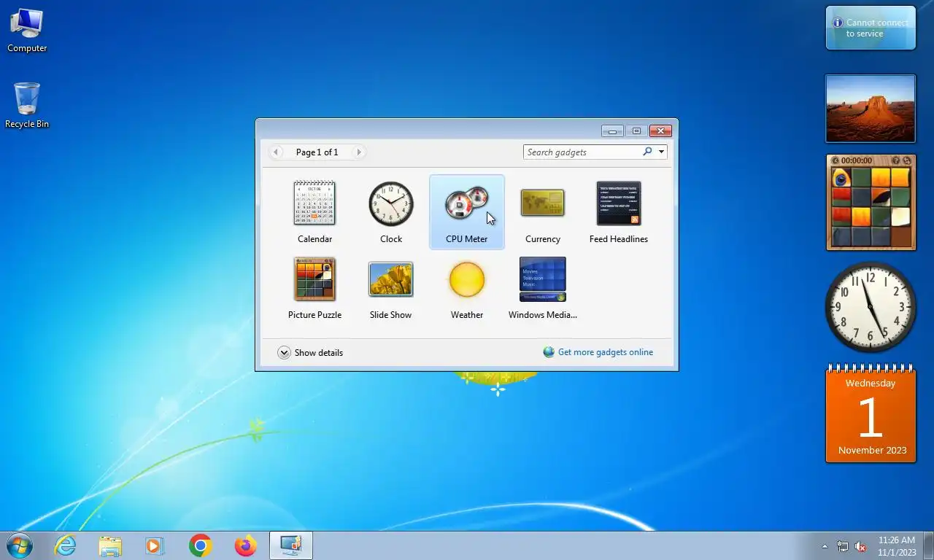Click the Weather gadget Cannot connect to service
Image resolution: width=934 pixels, height=560 pixels.
tap(871, 28)
